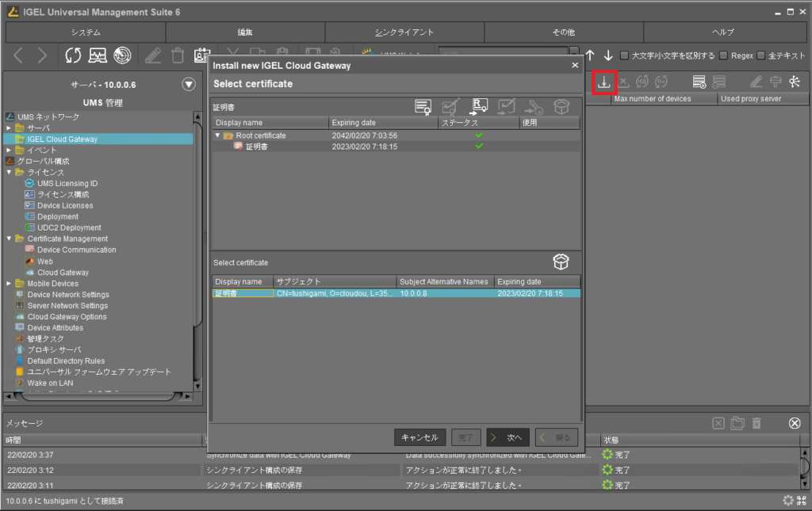
Task: Click the show certificate content icon
Action: pos(423,107)
